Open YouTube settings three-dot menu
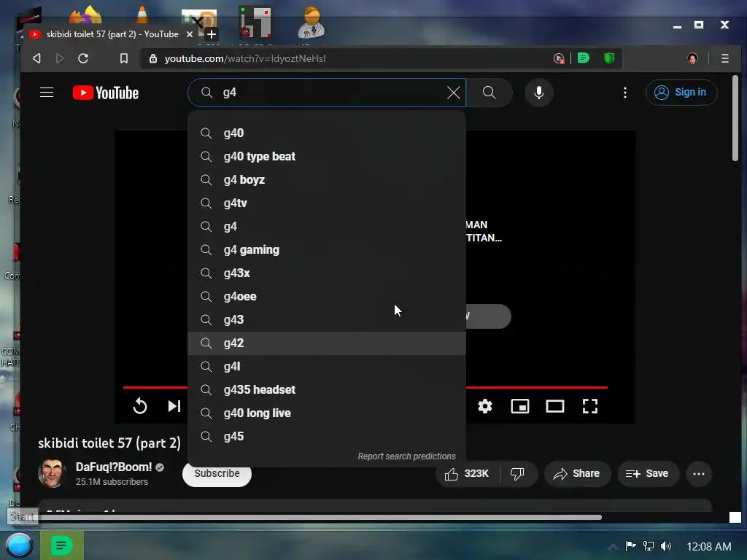The image size is (747, 560). tap(625, 93)
